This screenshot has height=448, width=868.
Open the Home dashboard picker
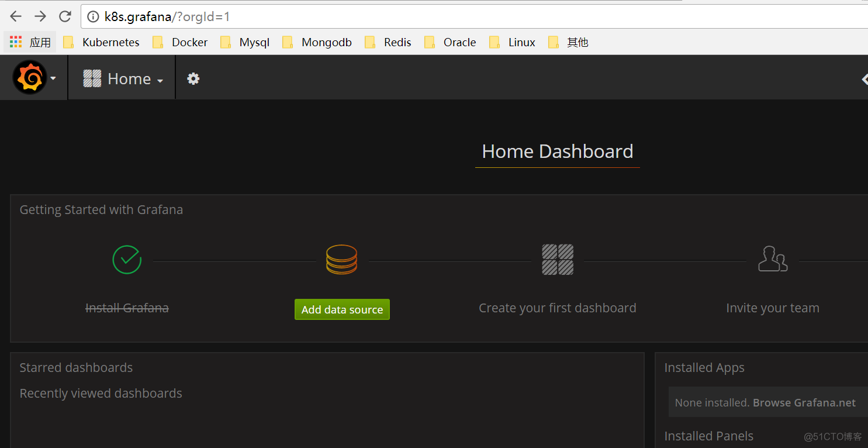click(123, 78)
